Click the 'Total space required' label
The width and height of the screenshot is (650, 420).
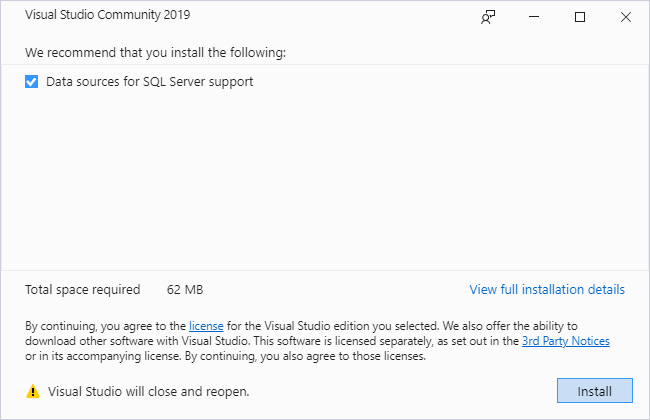click(83, 290)
